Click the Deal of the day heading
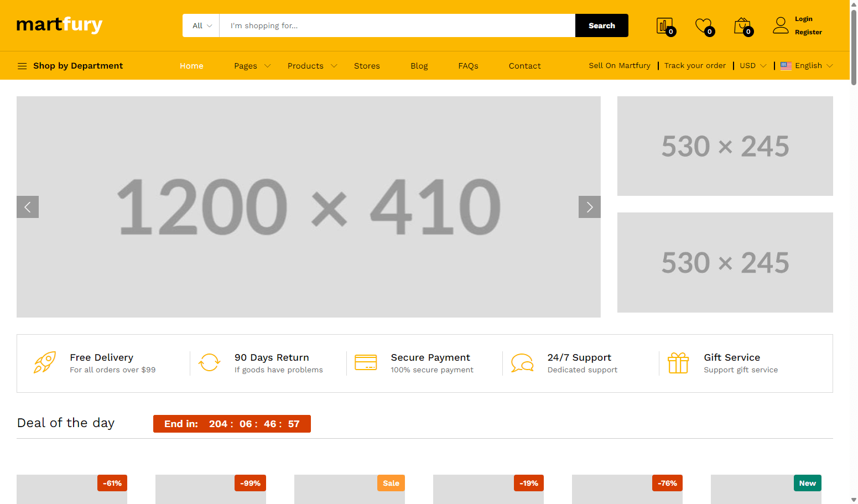This screenshot has height=504, width=858. (x=66, y=423)
